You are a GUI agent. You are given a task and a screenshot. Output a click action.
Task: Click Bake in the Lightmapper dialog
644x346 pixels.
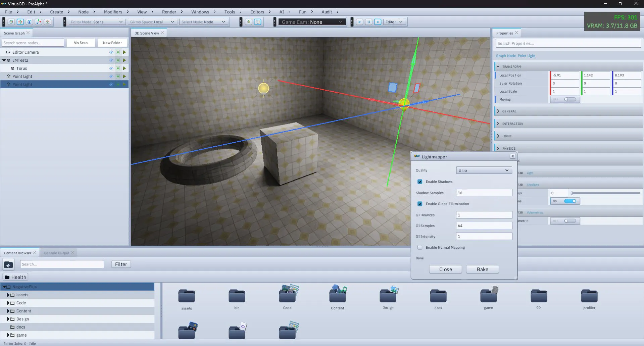[483, 269]
